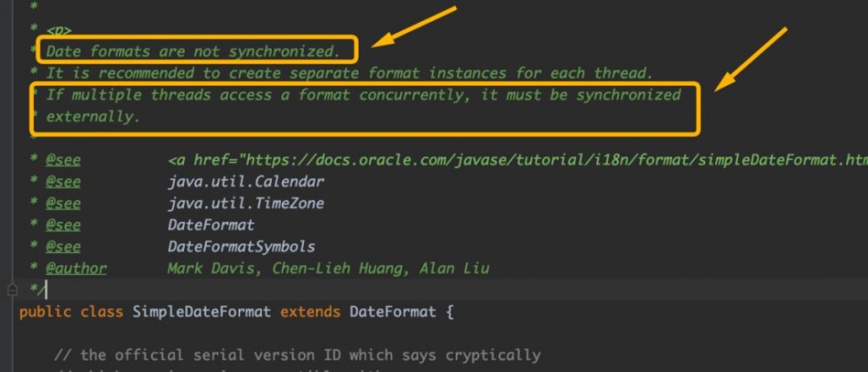This screenshot has width=868, height=372.
Task: Click the DateFormatSymbols reference in the Javadoc
Action: click(241, 247)
